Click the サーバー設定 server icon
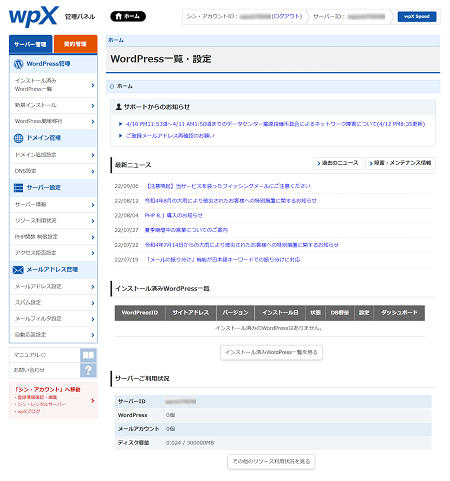The image size is (450, 481). [x=18, y=188]
